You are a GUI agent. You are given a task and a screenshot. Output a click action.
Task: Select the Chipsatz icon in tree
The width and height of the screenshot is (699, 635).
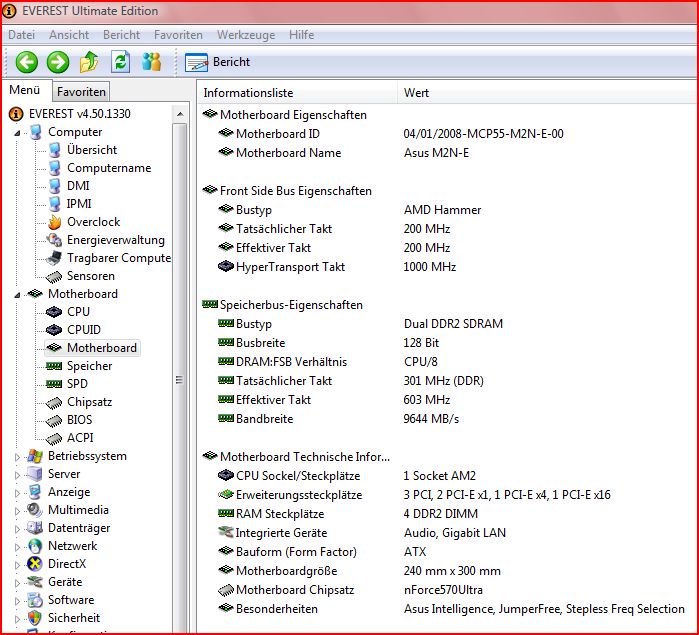coord(54,403)
